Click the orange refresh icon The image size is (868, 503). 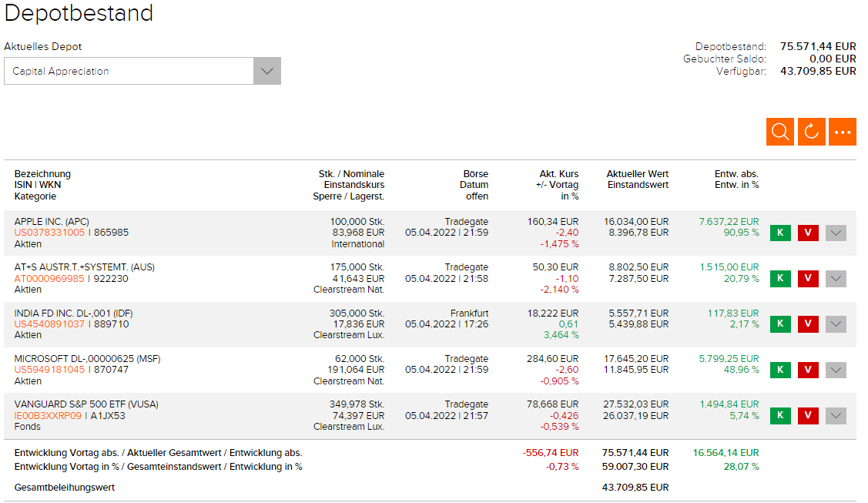(811, 132)
